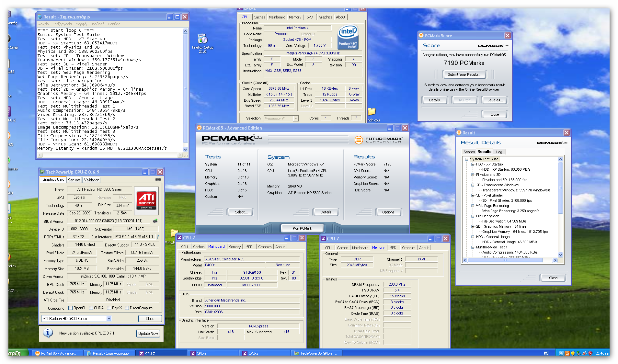Enable the DirectCompute checkbox

tap(127, 308)
